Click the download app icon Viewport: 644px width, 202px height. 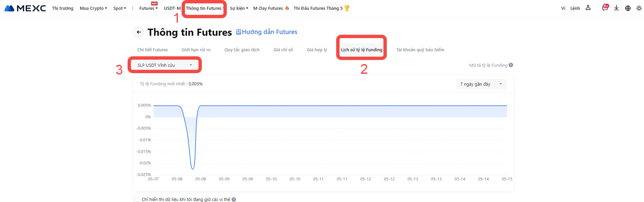(616, 8)
